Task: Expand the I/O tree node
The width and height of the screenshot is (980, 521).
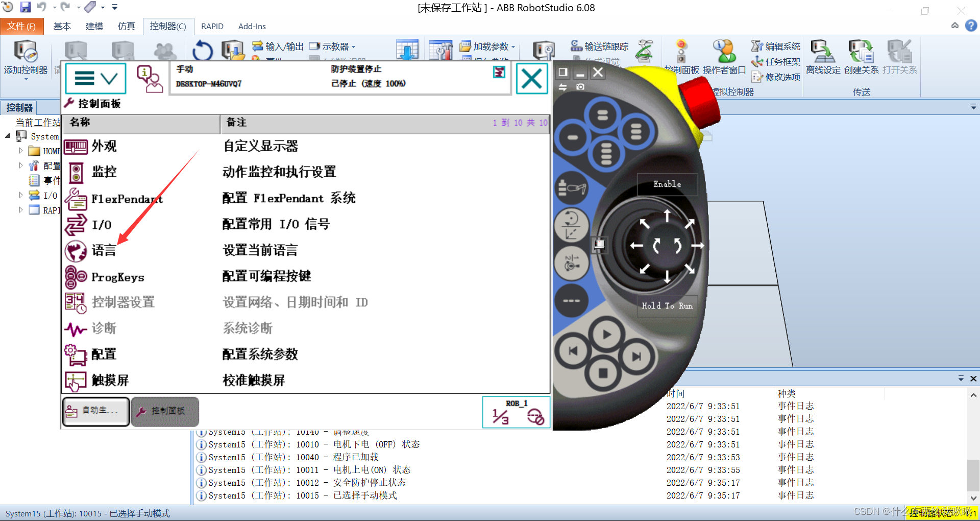Action: (x=21, y=195)
